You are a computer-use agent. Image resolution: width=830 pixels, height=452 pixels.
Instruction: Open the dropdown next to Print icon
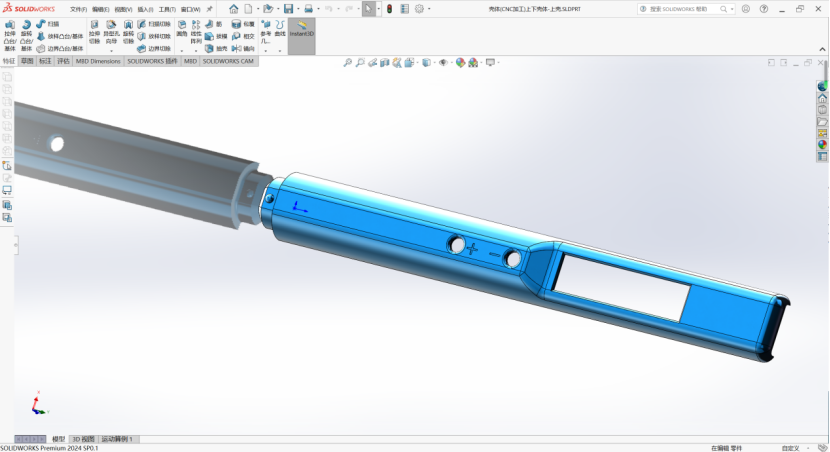(318, 9)
